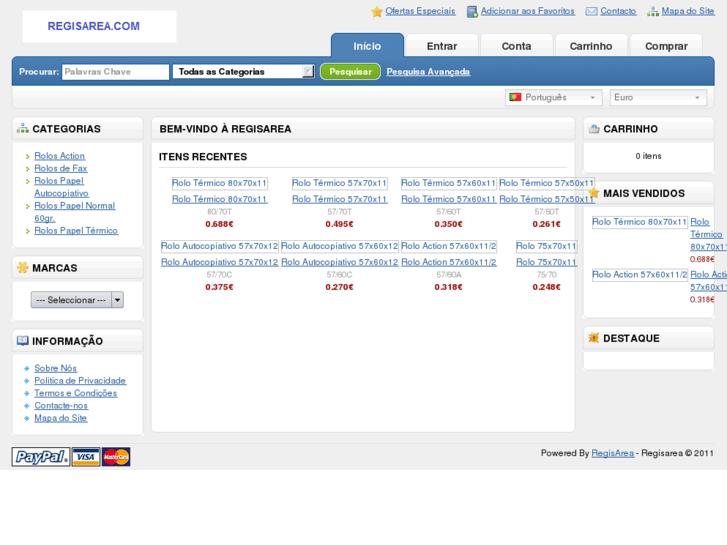Screen dimensions: 727x545
Task: Click the envelope icon beside Contacto
Action: 591,11
